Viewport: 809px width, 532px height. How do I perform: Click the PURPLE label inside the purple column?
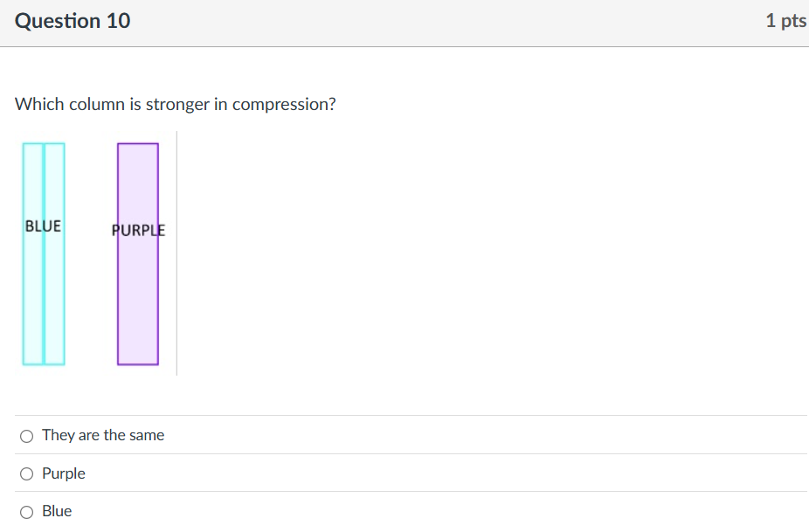(138, 231)
